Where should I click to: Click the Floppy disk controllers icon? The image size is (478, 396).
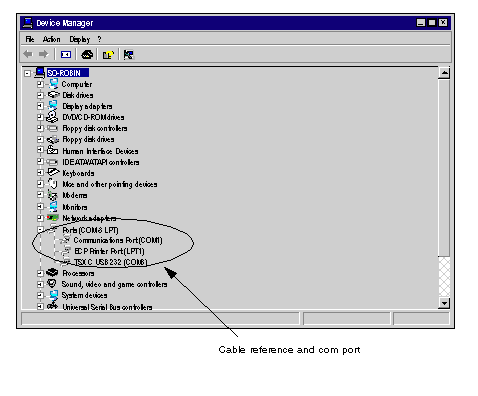pos(52,128)
